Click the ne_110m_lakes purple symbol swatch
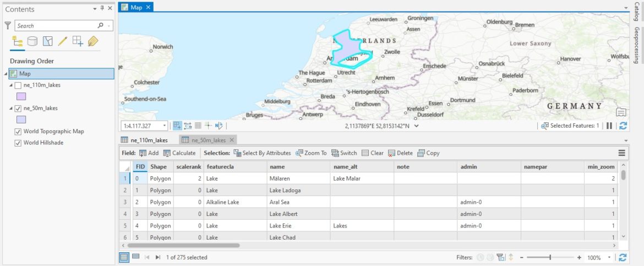The height and width of the screenshot is (266, 644). 21,96
